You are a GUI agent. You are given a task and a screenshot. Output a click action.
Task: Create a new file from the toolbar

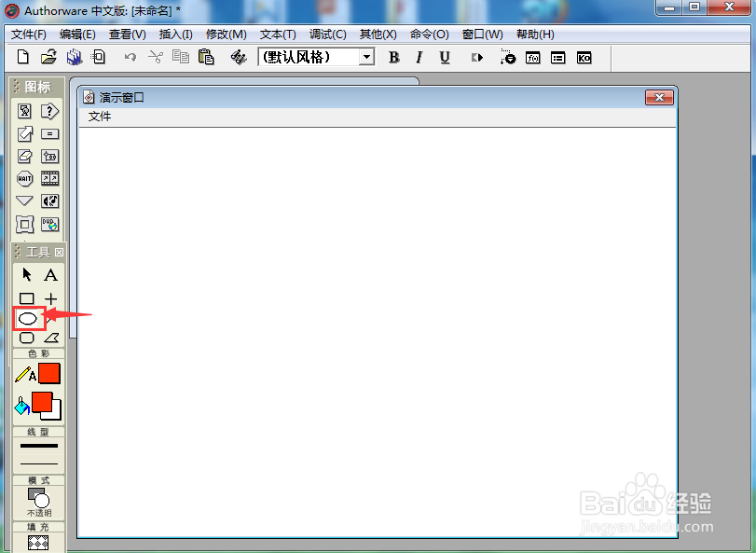[22, 58]
